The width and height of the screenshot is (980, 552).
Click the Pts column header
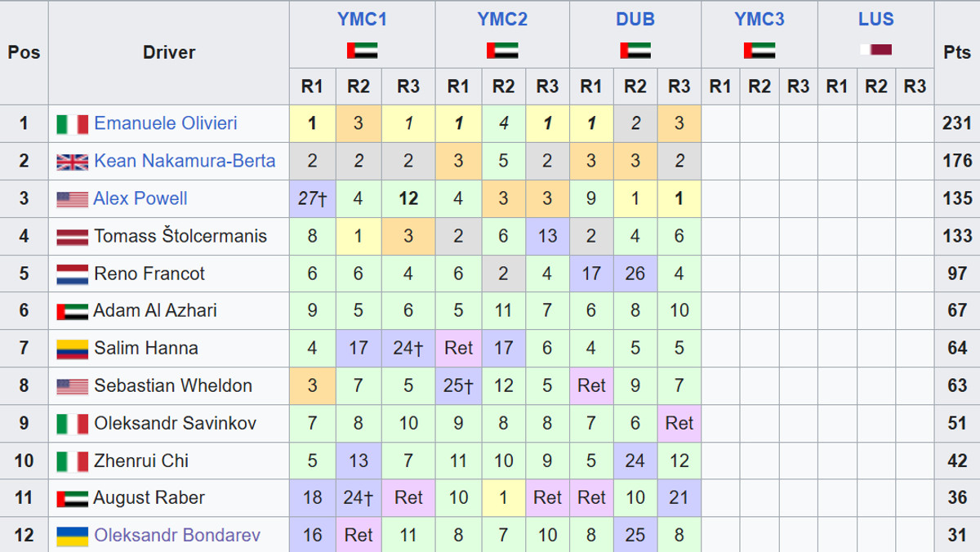pyautogui.click(x=956, y=52)
